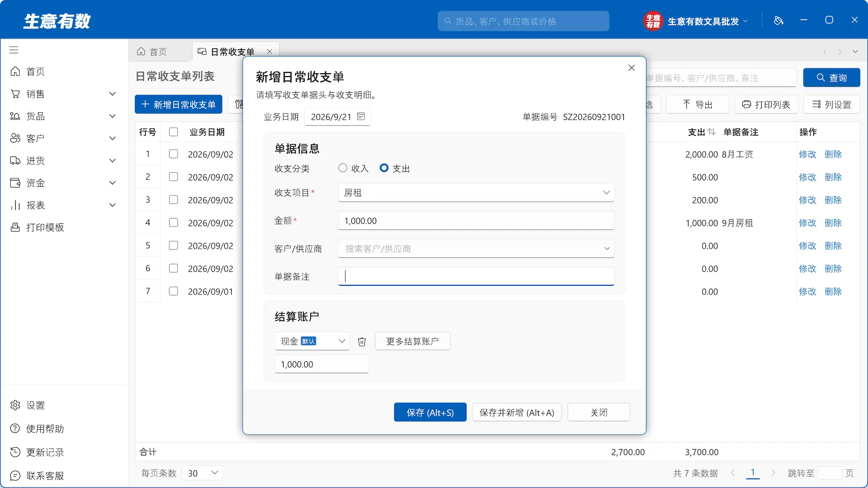Open 更新记录 in the sidebar
This screenshot has height=488, width=868.
click(x=37, y=452)
